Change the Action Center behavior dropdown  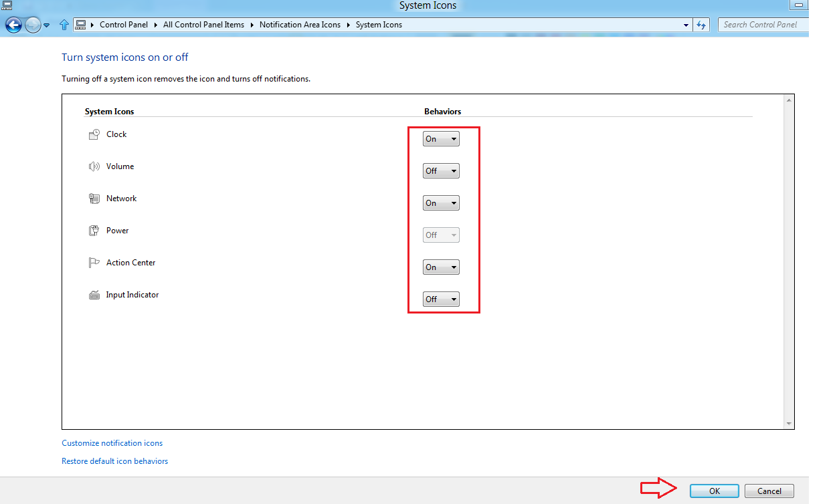[x=440, y=267]
